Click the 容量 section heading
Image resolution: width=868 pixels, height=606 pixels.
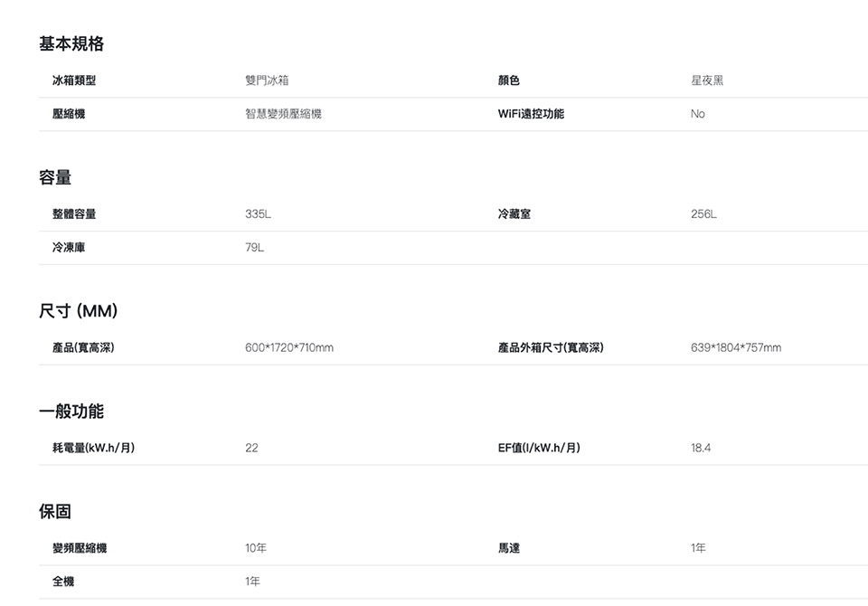tap(55, 177)
